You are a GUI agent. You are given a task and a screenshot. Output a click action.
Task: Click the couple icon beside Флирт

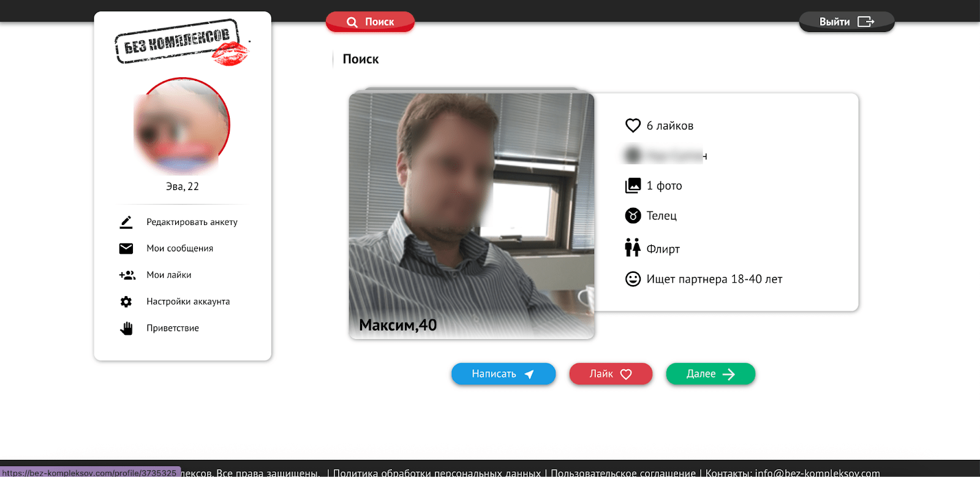(633, 248)
